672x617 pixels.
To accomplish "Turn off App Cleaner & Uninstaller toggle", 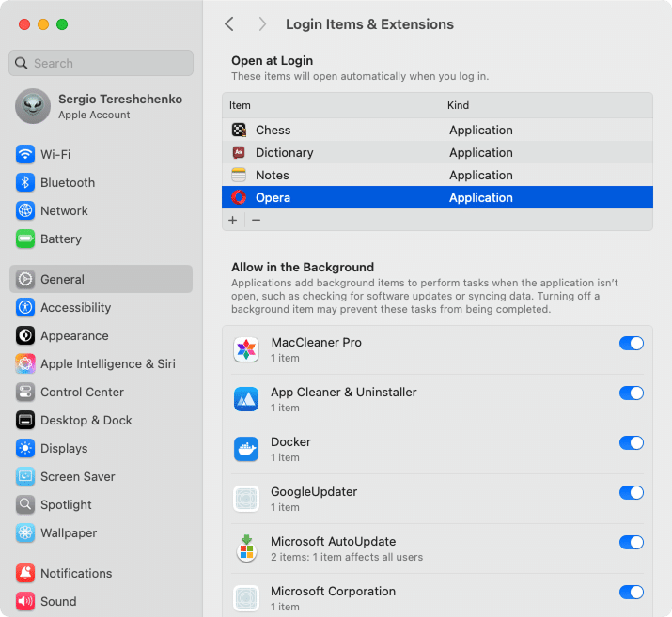I will click(x=632, y=393).
